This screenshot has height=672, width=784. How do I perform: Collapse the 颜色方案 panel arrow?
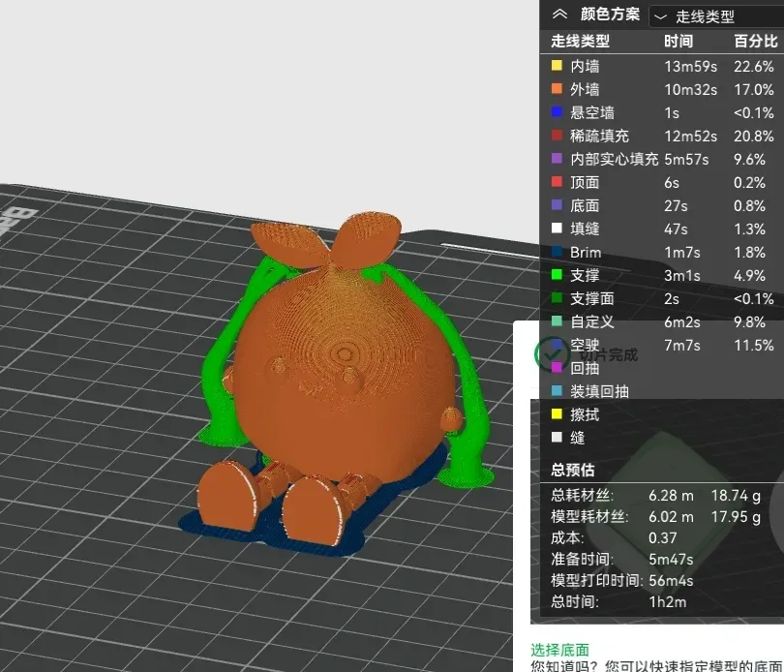559,14
